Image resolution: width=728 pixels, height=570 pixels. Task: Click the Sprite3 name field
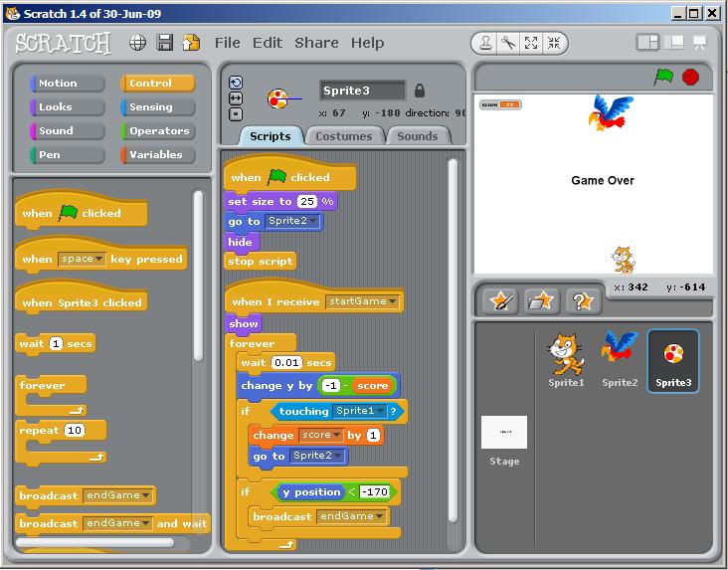363,91
